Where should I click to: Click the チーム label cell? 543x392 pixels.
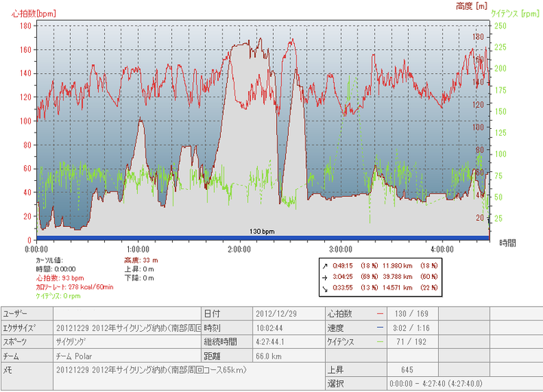pos(27,356)
